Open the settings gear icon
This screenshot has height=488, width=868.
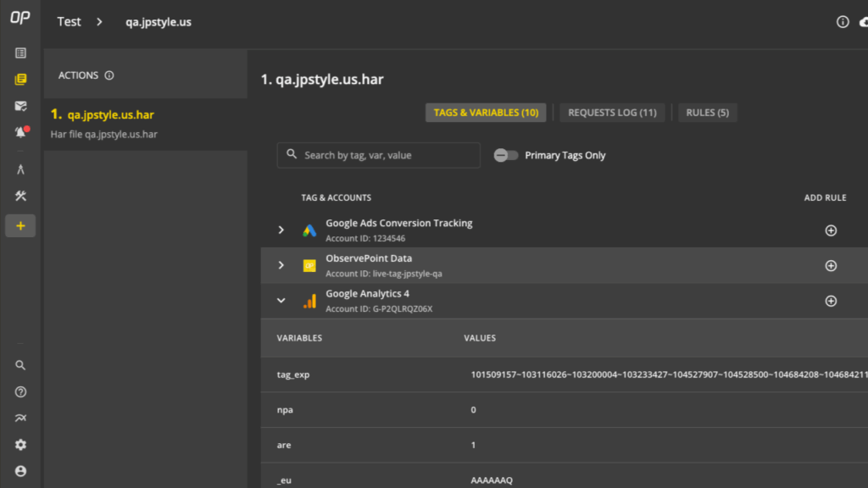[20, 444]
